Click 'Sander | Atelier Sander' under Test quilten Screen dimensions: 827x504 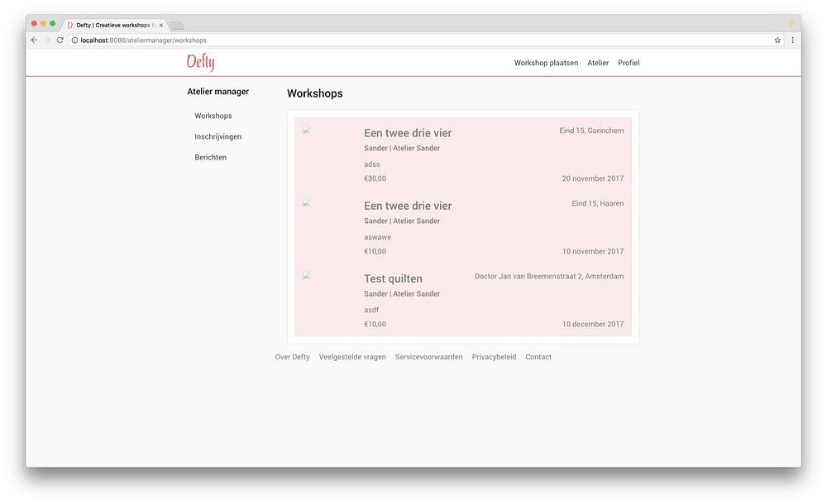click(402, 293)
